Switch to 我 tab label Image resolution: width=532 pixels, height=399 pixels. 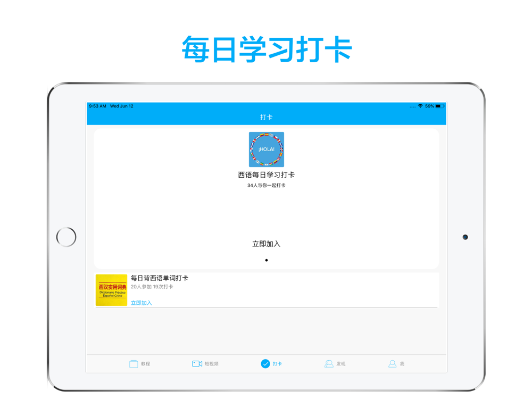[x=402, y=364]
